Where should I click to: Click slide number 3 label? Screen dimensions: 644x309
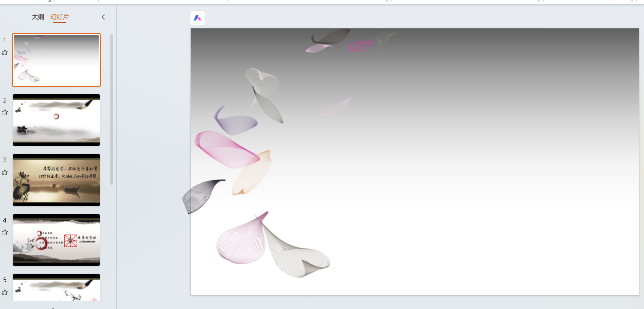click(x=5, y=160)
